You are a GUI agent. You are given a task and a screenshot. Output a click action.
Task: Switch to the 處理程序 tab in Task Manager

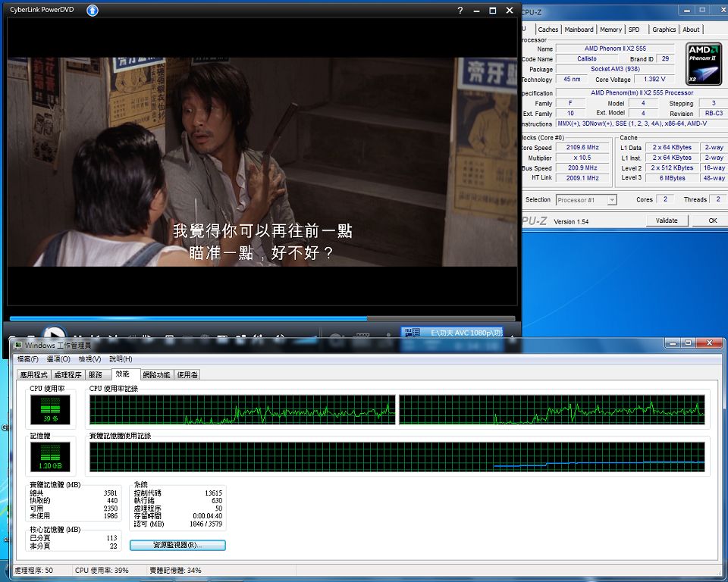click(x=67, y=375)
